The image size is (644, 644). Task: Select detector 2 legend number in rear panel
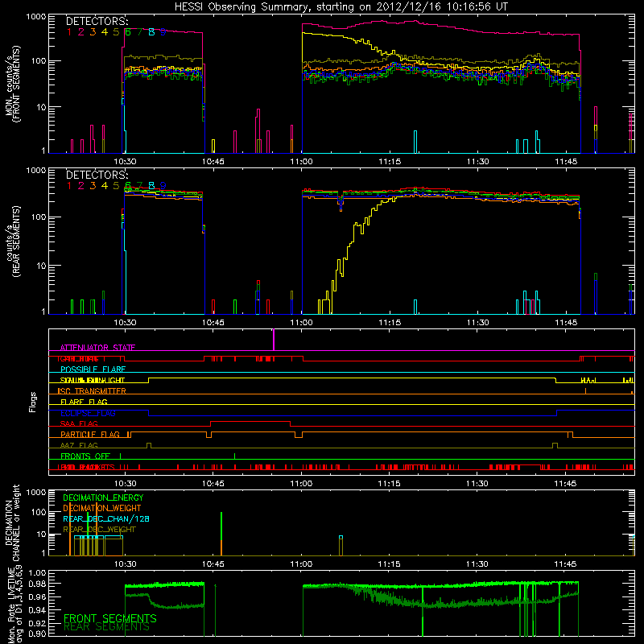[x=81, y=186]
